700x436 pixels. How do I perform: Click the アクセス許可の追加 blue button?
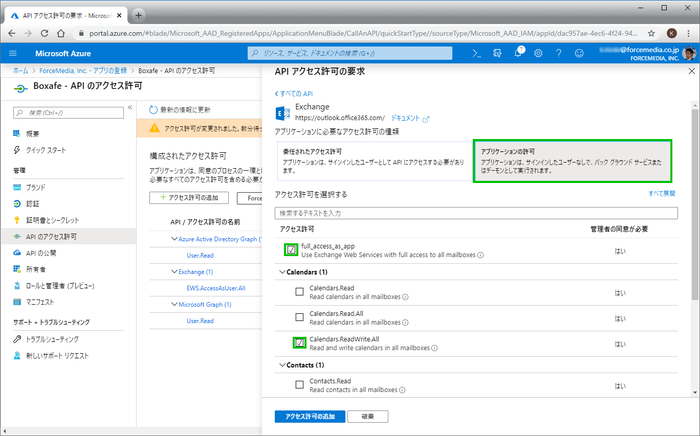pos(310,416)
